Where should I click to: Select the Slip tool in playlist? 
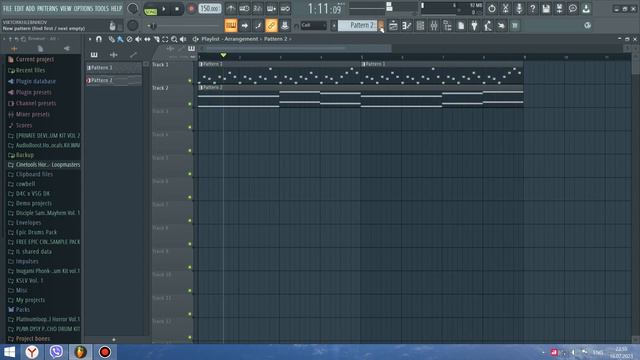(x=147, y=39)
